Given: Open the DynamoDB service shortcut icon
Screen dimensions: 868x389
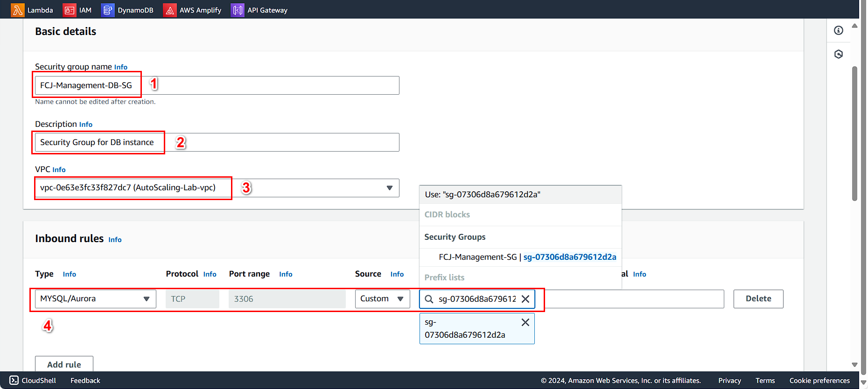Looking at the screenshot, I should click(x=107, y=10).
